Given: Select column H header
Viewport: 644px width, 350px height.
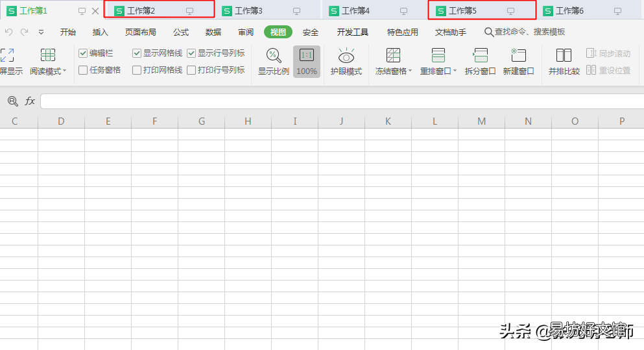Looking at the screenshot, I should pos(248,121).
